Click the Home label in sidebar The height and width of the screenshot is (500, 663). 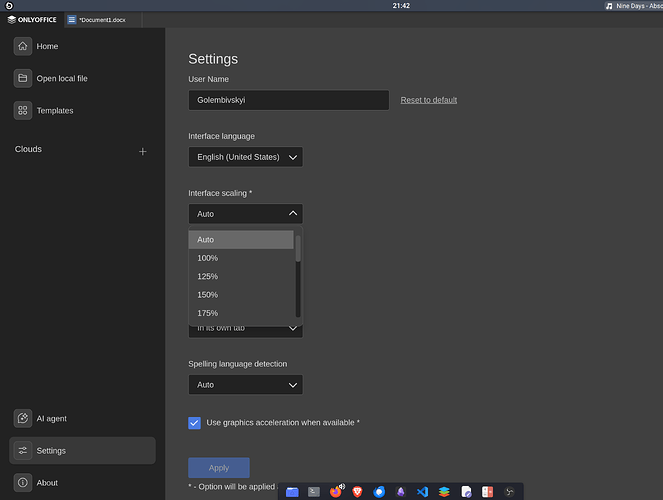47,46
